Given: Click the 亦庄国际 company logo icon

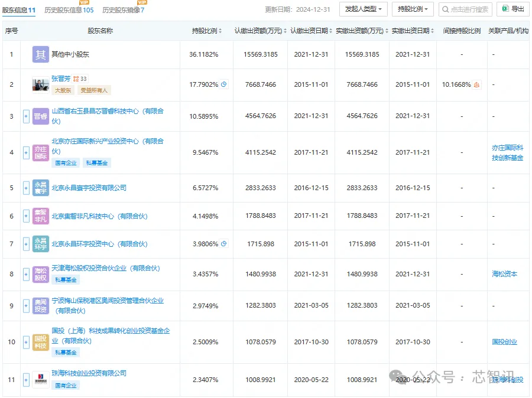Looking at the screenshot, I should click(x=41, y=152).
